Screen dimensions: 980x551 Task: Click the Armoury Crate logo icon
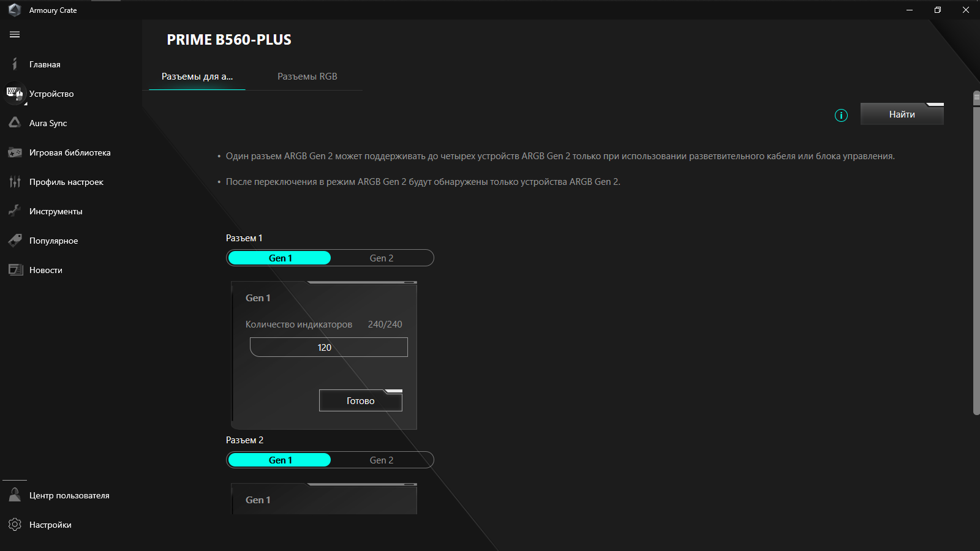(x=15, y=10)
